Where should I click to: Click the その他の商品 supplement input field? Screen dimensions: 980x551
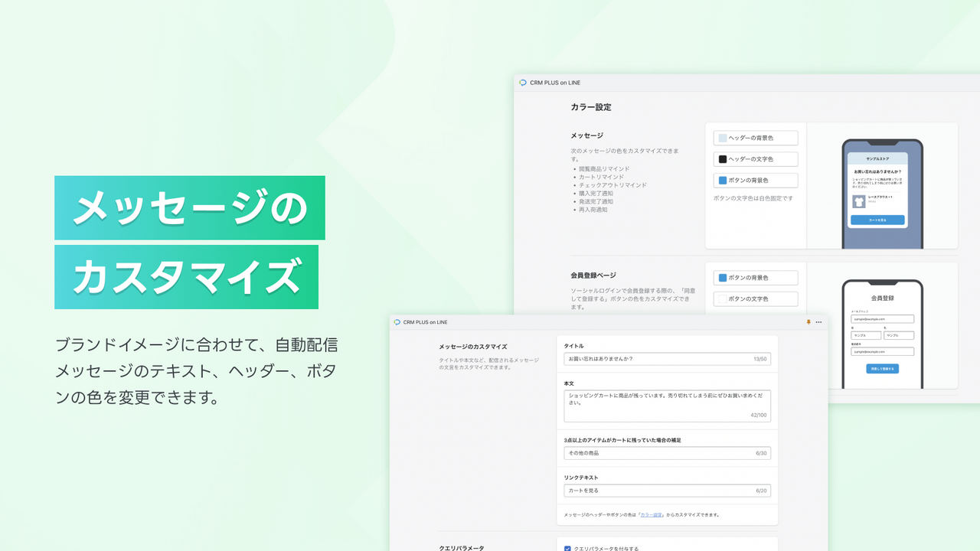[667, 453]
